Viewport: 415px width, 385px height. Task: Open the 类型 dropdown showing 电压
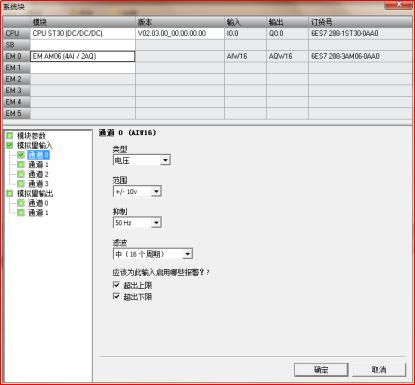[142, 160]
